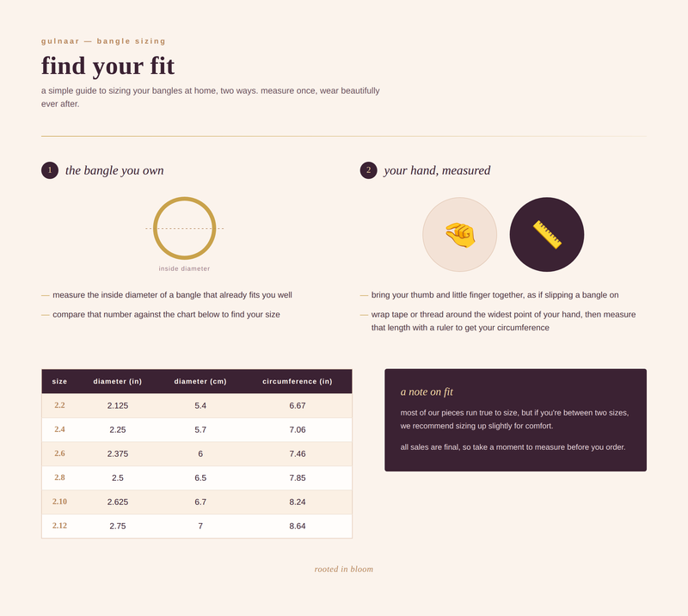Click the step 1 number badge
Viewport: 688px width, 616px height.
pos(50,170)
